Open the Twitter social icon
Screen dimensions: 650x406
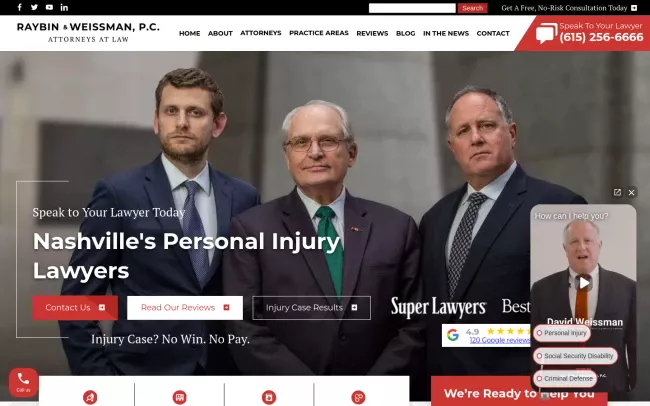pyautogui.click(x=34, y=7)
